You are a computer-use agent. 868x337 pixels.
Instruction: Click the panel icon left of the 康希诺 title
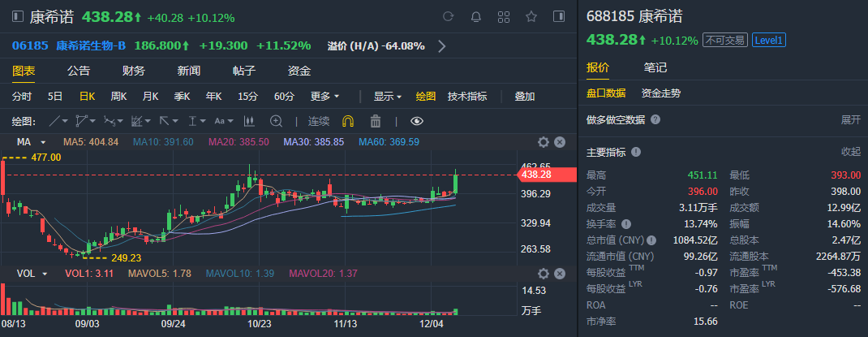tap(19, 16)
